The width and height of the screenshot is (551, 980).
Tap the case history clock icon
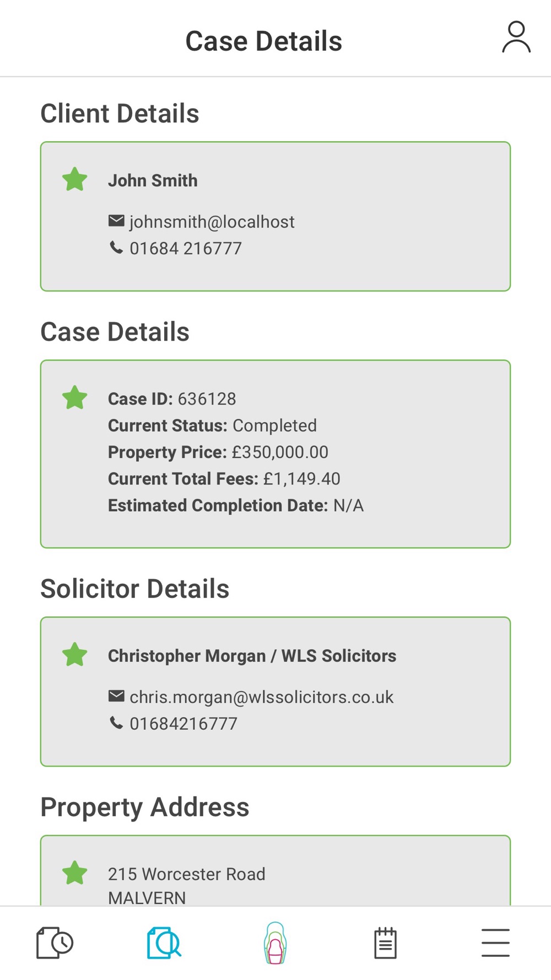[x=55, y=943]
